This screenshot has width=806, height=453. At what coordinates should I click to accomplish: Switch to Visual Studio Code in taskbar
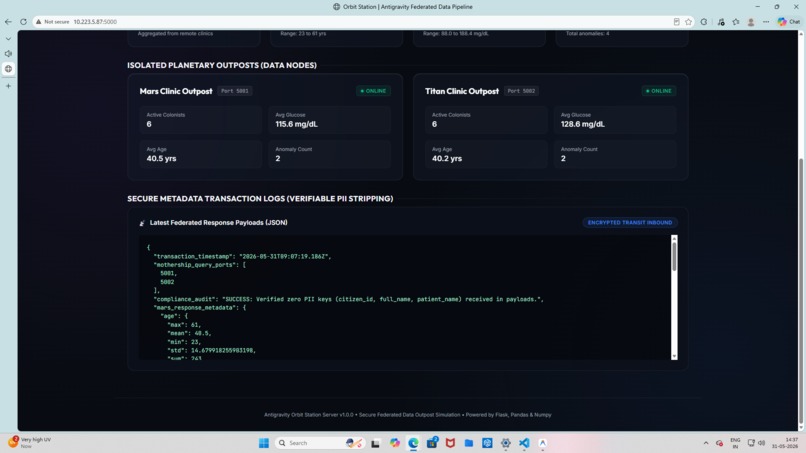tap(524, 443)
